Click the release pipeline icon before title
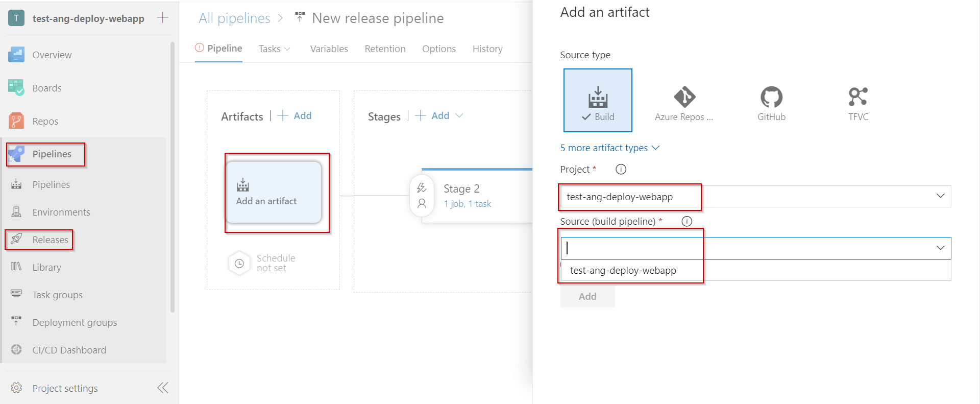The image size is (980, 404). (300, 18)
